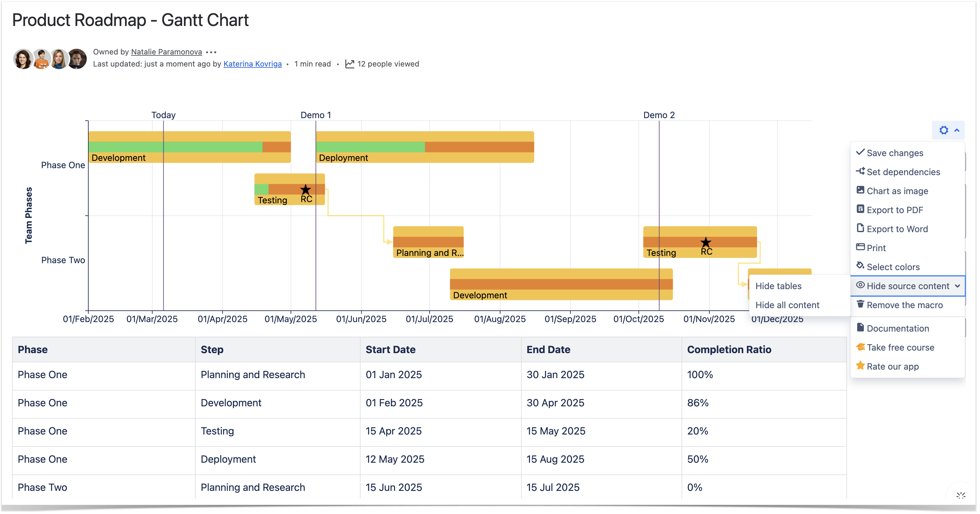The width and height of the screenshot is (980, 514).
Task: Expand the Hide source content chevron
Action: coord(958,286)
